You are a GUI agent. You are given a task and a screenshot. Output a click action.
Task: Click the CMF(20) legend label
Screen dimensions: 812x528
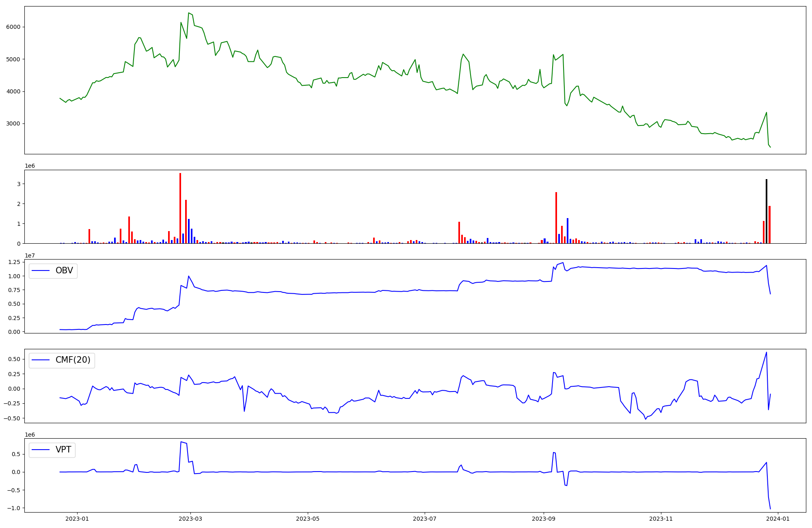click(x=73, y=360)
